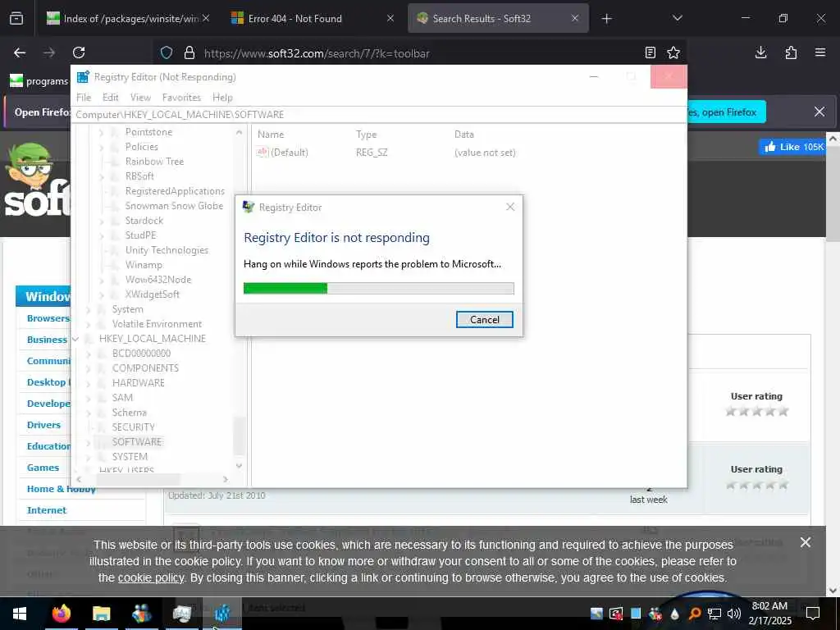The width and height of the screenshot is (840, 630).
Task: Open the Edit menu in Registry Editor
Action: 111,98
